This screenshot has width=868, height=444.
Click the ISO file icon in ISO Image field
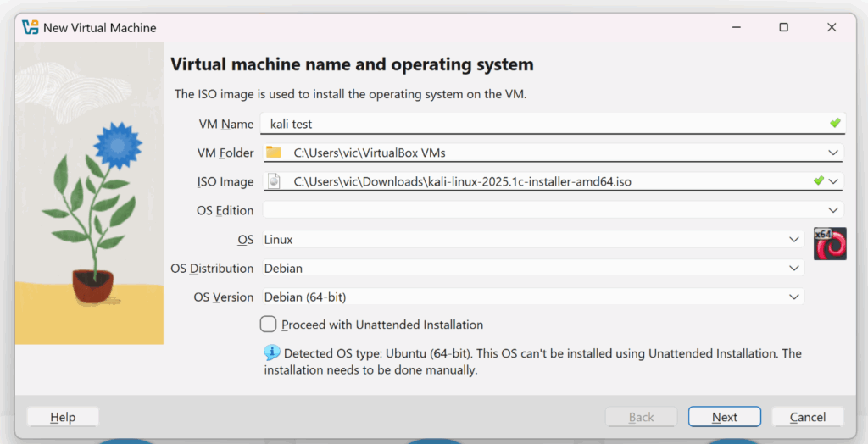273,181
